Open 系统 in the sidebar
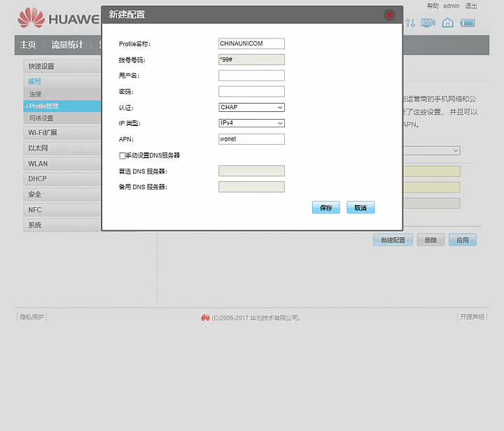The image size is (504, 431). pyautogui.click(x=62, y=225)
